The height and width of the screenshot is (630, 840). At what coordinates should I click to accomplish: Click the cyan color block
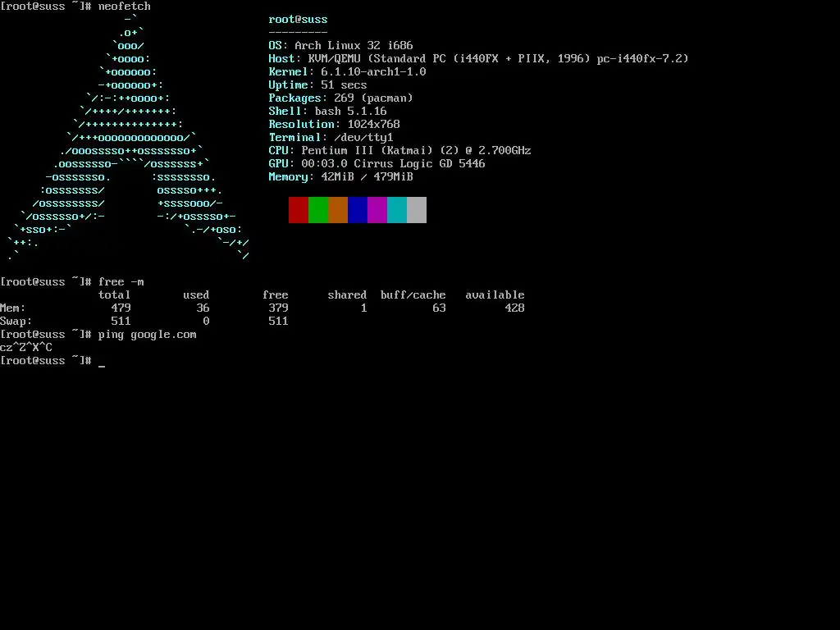(x=397, y=210)
